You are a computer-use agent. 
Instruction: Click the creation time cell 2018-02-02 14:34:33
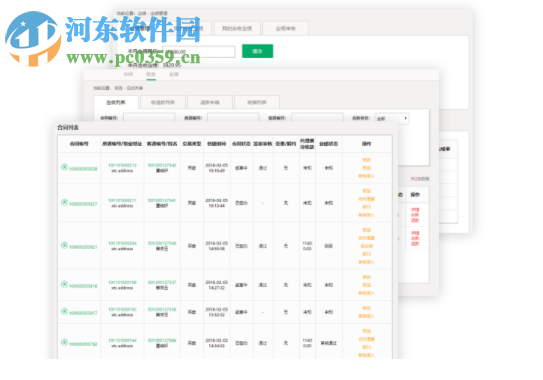[x=216, y=343]
